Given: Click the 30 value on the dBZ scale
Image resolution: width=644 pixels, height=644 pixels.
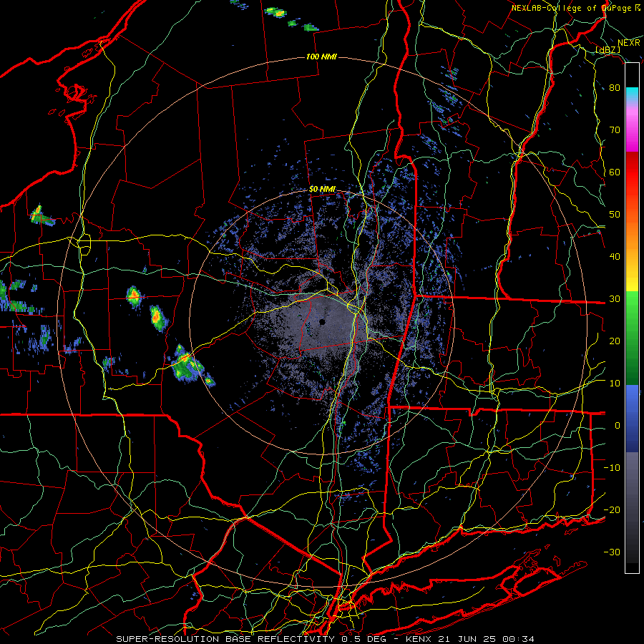Looking at the screenshot, I should (615, 299).
